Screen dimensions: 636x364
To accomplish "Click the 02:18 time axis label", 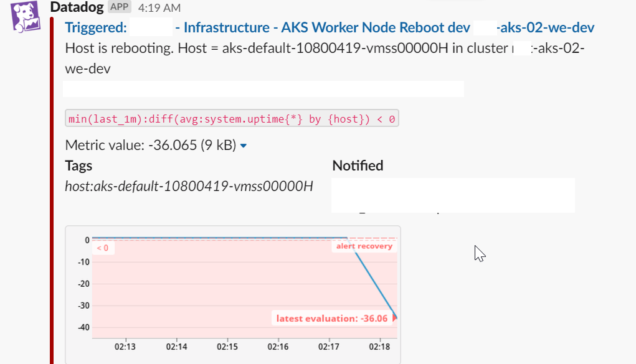I will (x=380, y=347).
